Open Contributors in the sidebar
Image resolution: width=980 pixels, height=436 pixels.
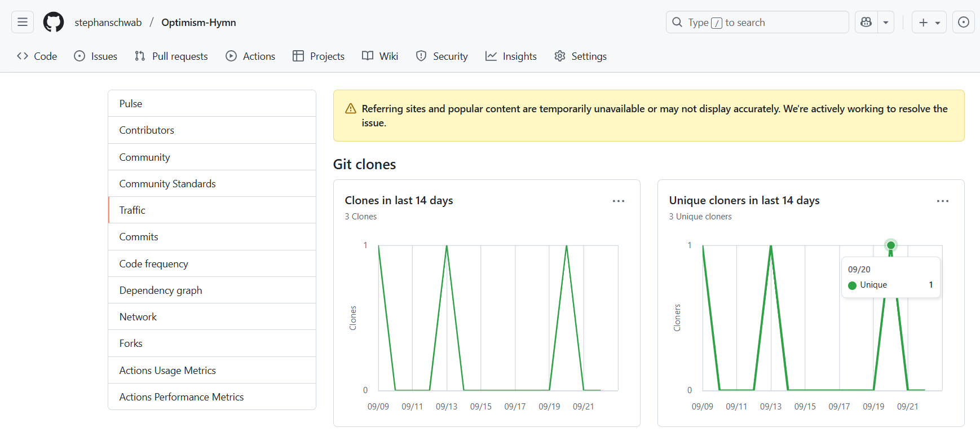coord(147,130)
